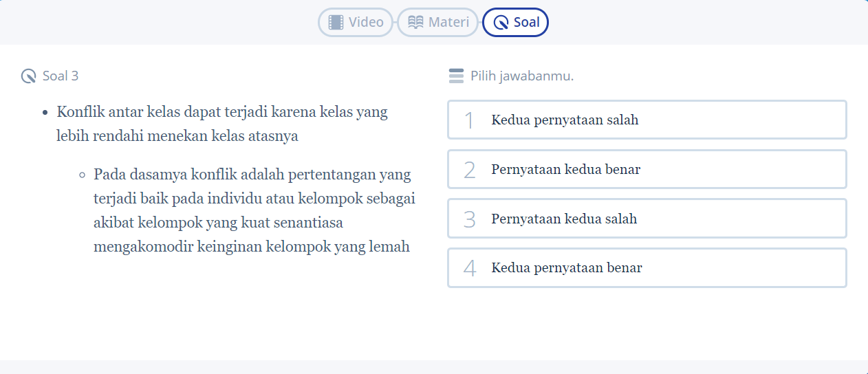Select answer "Kedua pernyataan benar"
The width and height of the screenshot is (868, 374).
(567, 268)
